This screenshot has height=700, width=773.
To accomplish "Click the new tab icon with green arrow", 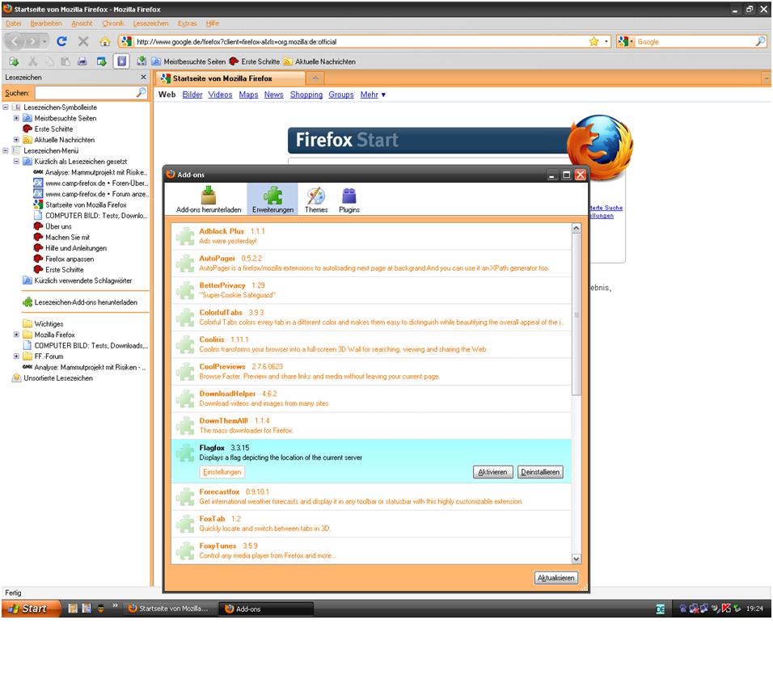I will click(x=14, y=61).
